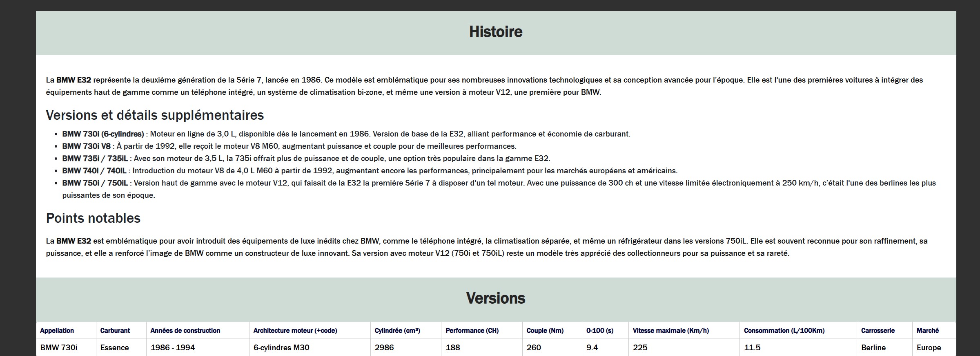Image resolution: width=980 pixels, height=356 pixels.
Task: Click the Marché column header
Action: point(927,331)
